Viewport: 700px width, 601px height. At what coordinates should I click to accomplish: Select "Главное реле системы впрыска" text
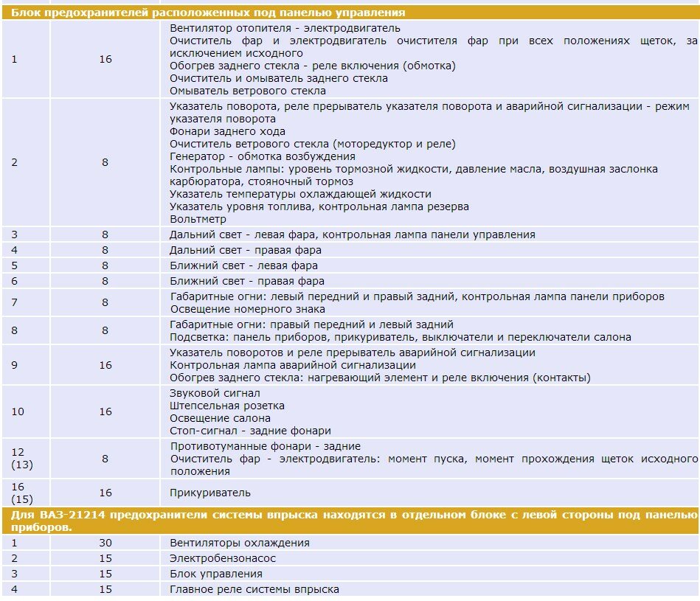254,589
